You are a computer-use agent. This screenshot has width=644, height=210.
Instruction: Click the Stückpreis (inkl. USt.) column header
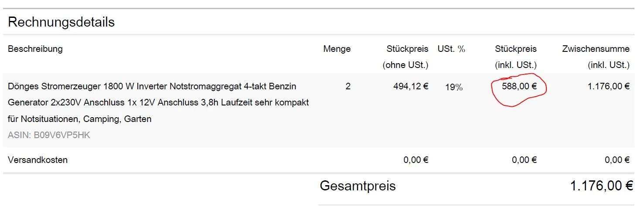[x=515, y=57]
